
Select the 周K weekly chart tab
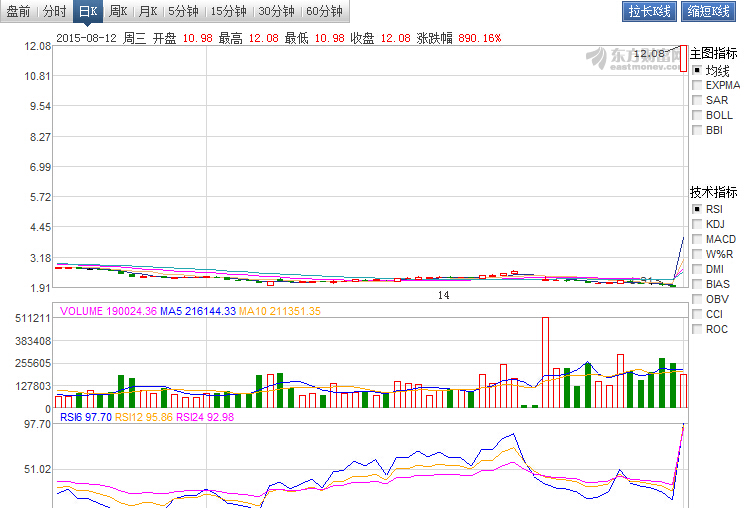coord(118,12)
